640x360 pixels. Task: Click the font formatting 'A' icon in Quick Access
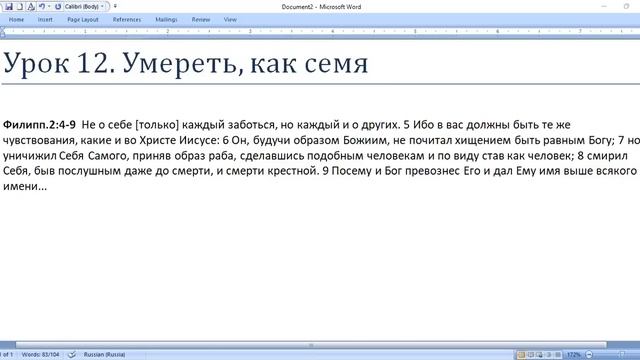pyautogui.click(x=31, y=7)
